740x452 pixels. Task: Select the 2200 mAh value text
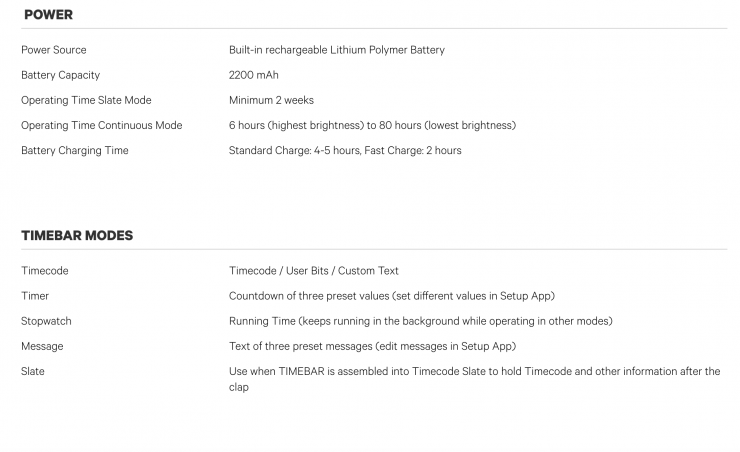point(253,75)
